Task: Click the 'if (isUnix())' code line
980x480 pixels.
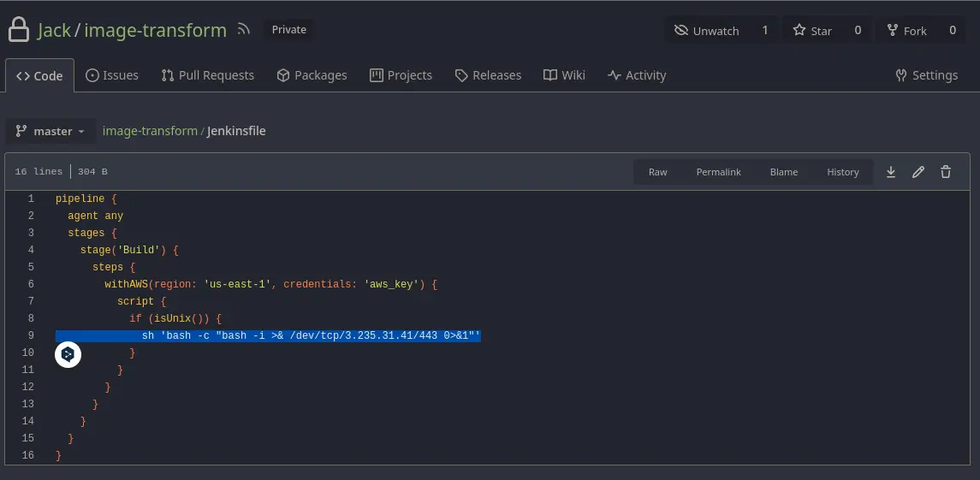Action: (x=175, y=318)
